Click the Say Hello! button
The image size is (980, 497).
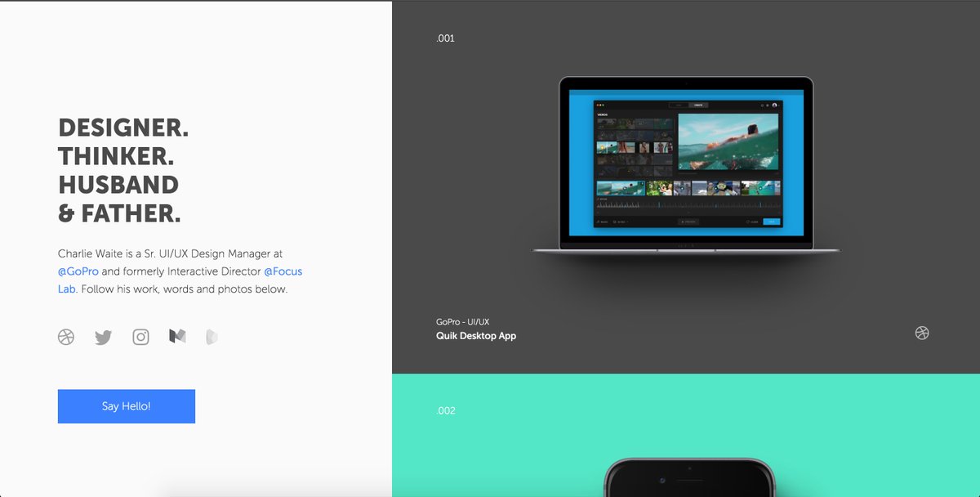click(x=127, y=406)
